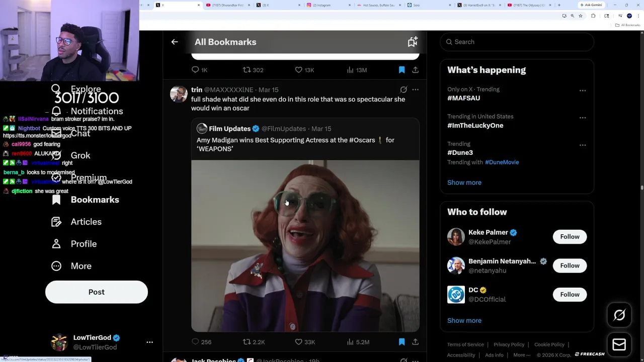View analytics showing 13M views
Viewport: 644px width, 362px height.
357,70
